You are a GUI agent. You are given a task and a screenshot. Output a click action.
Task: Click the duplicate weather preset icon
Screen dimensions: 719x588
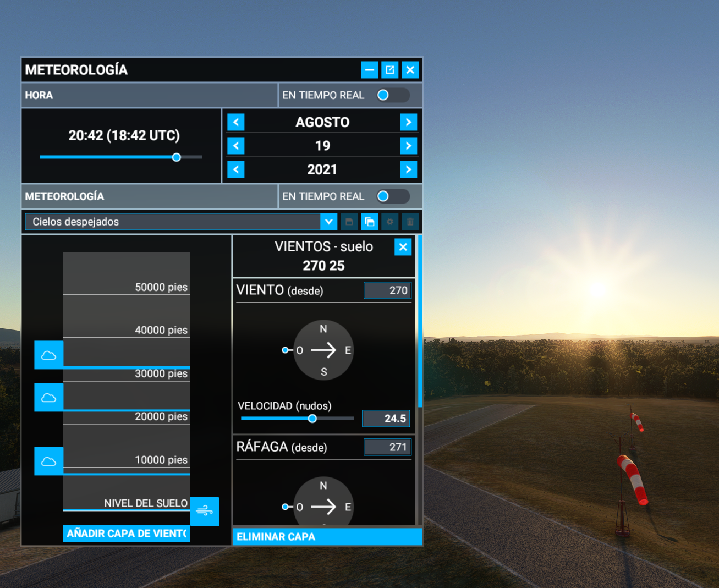click(370, 222)
